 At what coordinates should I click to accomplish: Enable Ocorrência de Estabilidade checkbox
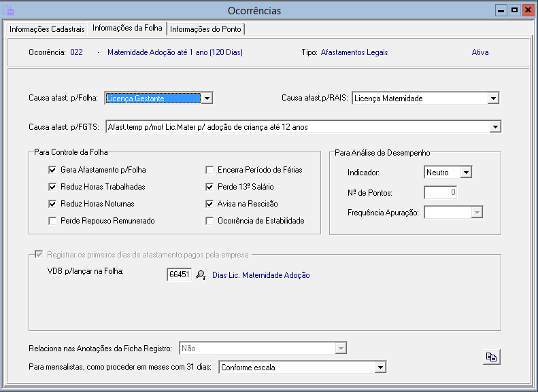pos(209,221)
